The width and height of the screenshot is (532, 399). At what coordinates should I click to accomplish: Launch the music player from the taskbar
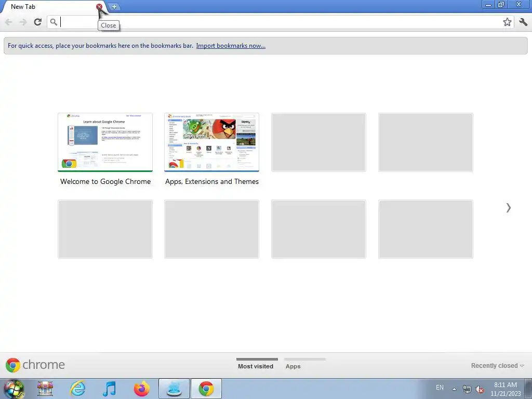(x=109, y=389)
